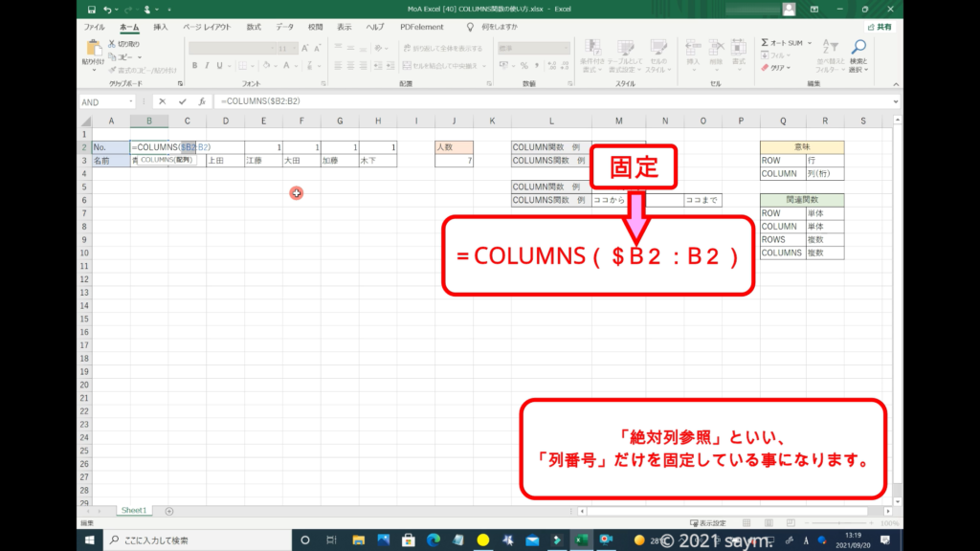Screen dimensions: 980x551
Task: Click the Share (共有) button
Action: (880, 28)
